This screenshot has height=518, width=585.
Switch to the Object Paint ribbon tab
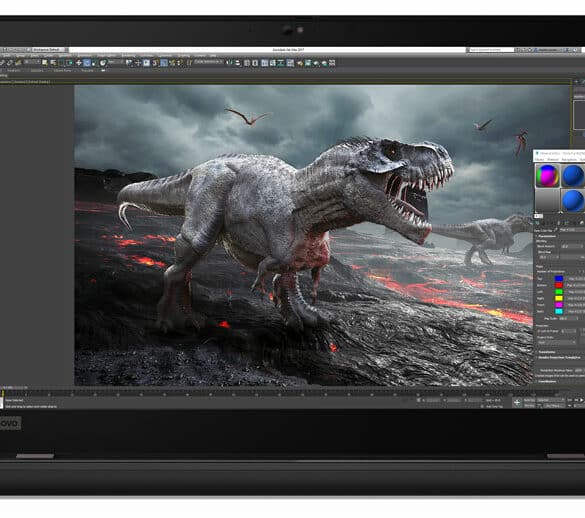[62, 71]
